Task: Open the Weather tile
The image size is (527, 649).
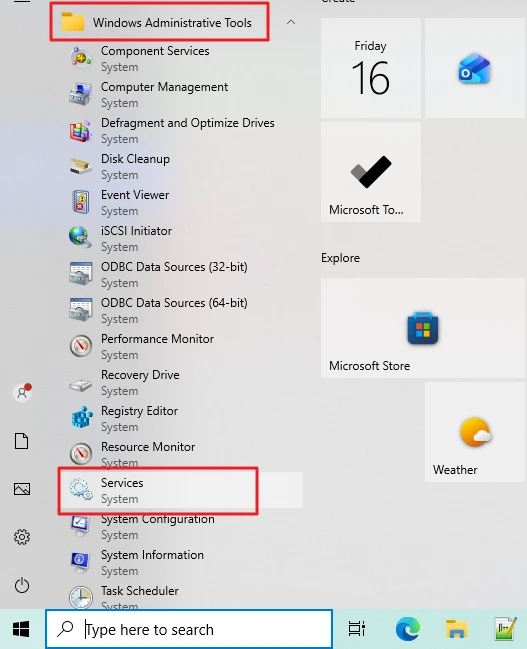Action: (x=475, y=432)
